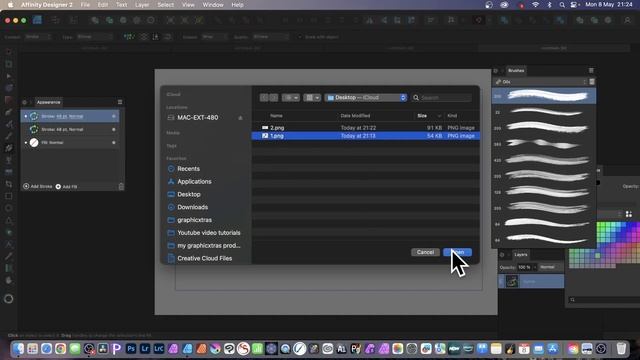The image size is (640, 360).
Task: Open the layer blend mode Normal dropdown
Action: pos(550,267)
